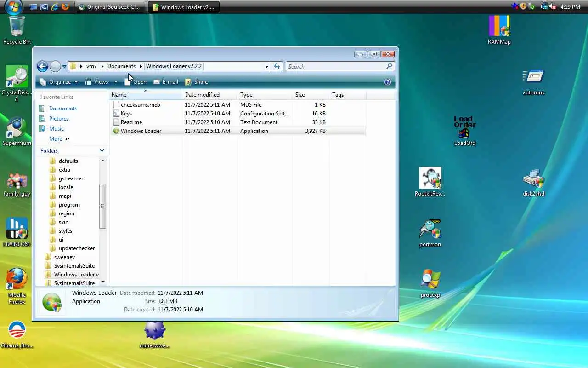Expand the address bar history dropdown
This screenshot has width=588, height=368.
coord(266,66)
